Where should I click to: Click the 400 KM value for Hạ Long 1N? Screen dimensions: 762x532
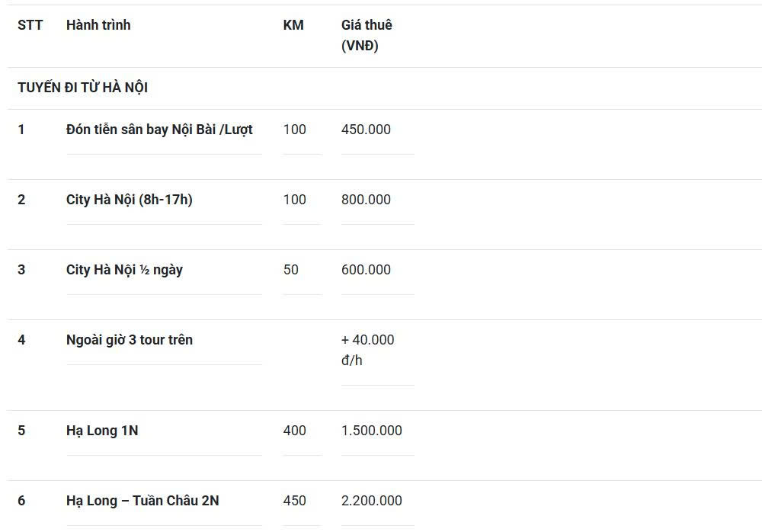295,431
